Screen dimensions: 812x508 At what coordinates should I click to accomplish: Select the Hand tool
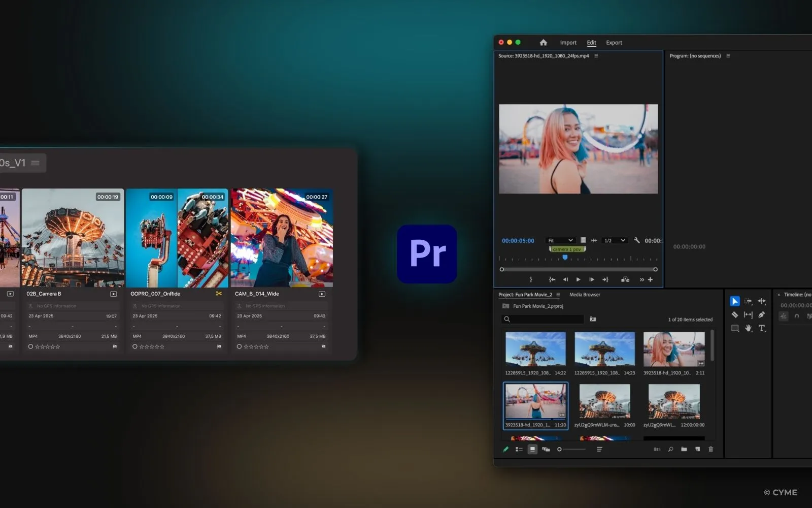(748, 328)
